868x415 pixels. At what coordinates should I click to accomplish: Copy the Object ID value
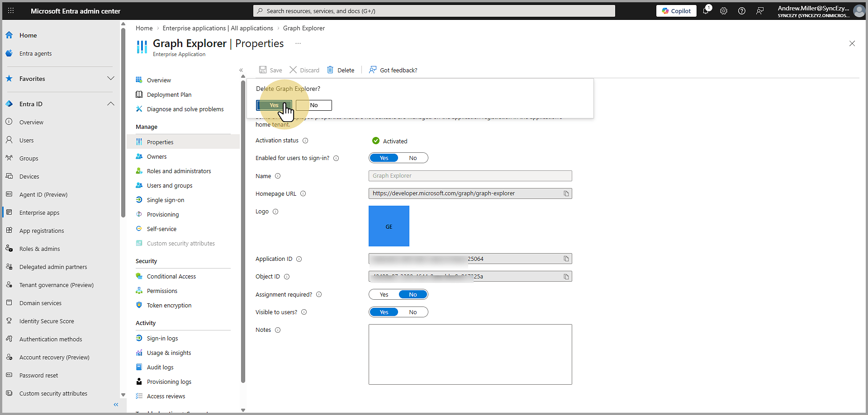coord(566,277)
